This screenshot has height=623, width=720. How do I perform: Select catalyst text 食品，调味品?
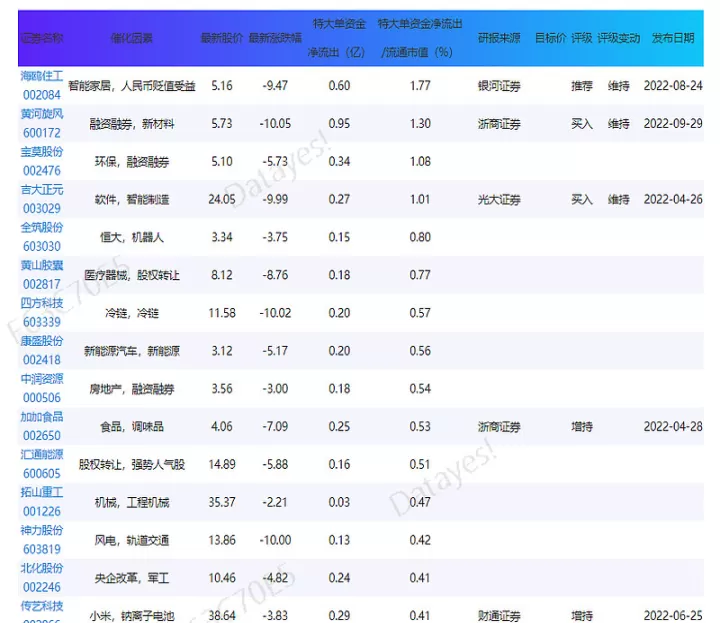tap(132, 427)
